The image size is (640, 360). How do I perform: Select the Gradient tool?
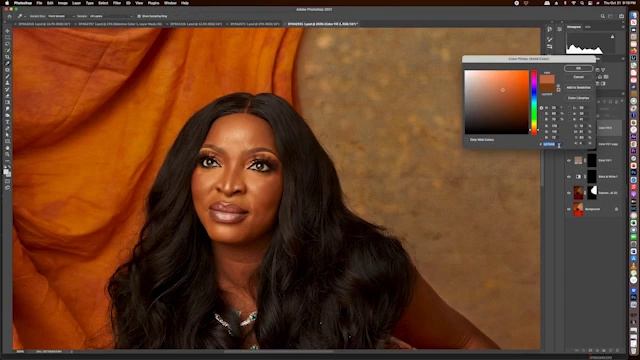pos(7,102)
